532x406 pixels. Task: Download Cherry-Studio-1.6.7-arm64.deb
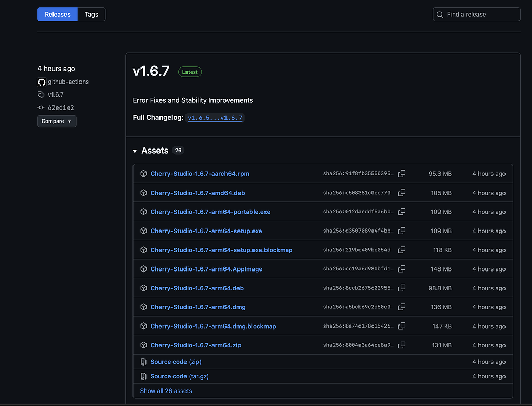pos(197,288)
